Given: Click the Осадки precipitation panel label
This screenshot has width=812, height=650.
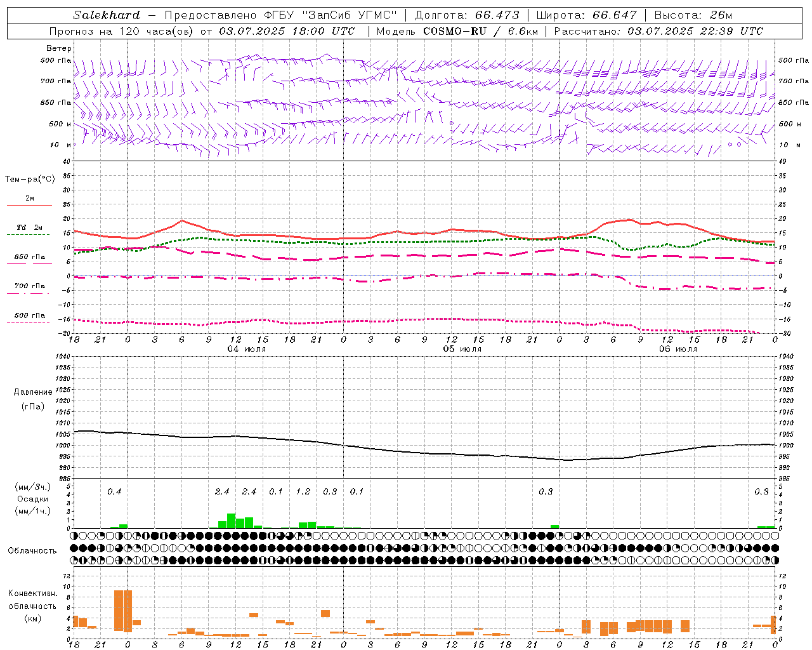Looking at the screenshot, I should 33,499.
